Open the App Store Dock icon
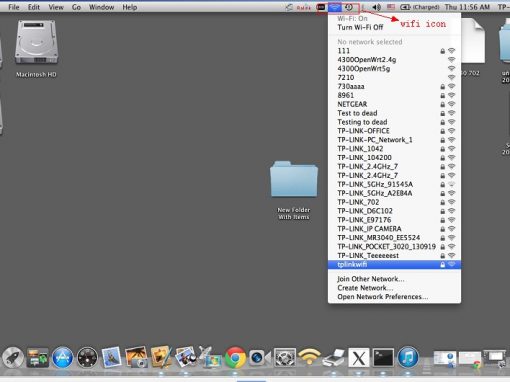510x382 pixels. (62, 358)
